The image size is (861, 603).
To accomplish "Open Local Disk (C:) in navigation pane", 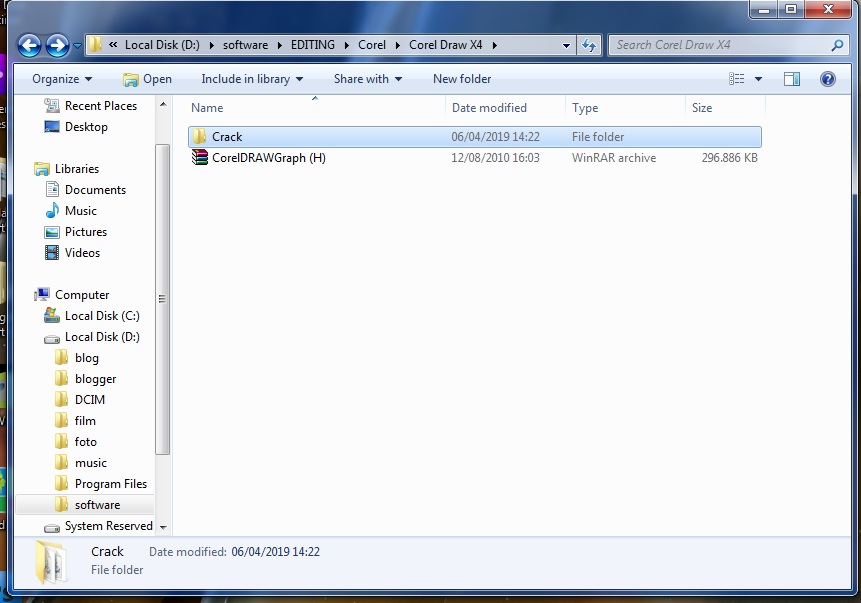I will point(92,316).
